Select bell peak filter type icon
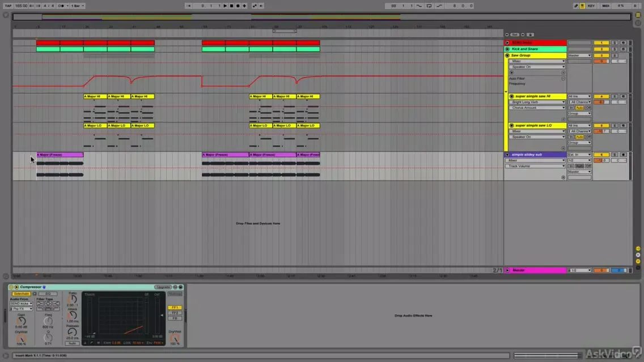Viewport: 644px width, 362px height. (x=48, y=304)
